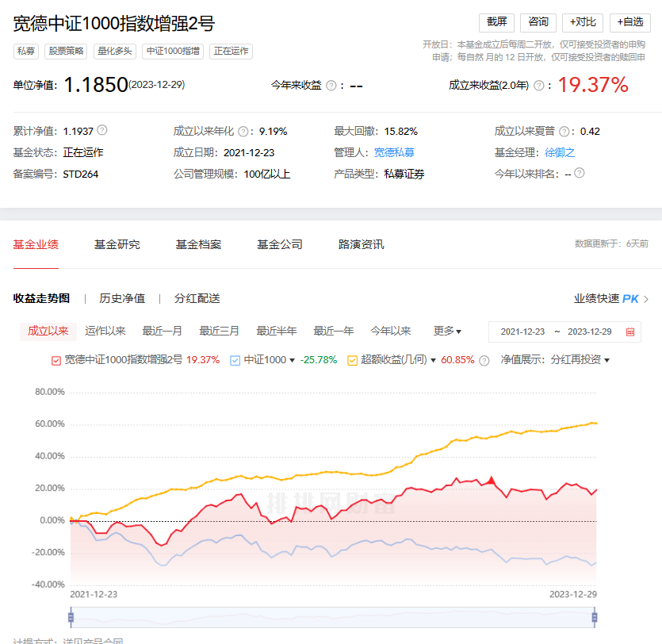Switch to 基金研究 tab
This screenshot has height=644, width=662.
tap(117, 244)
